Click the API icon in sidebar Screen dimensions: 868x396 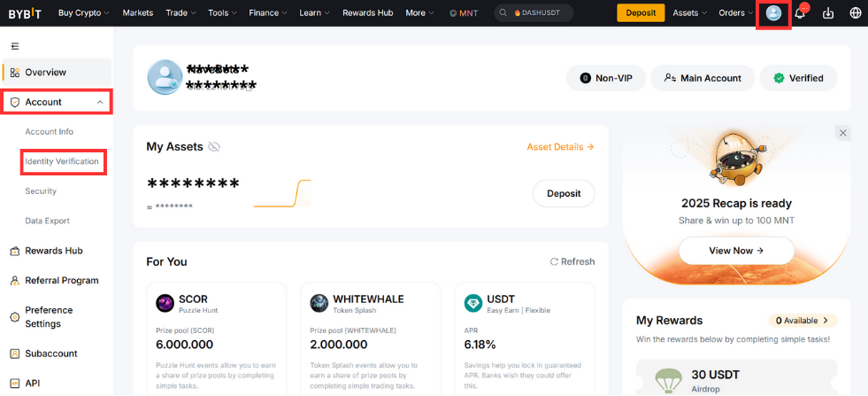tap(15, 384)
